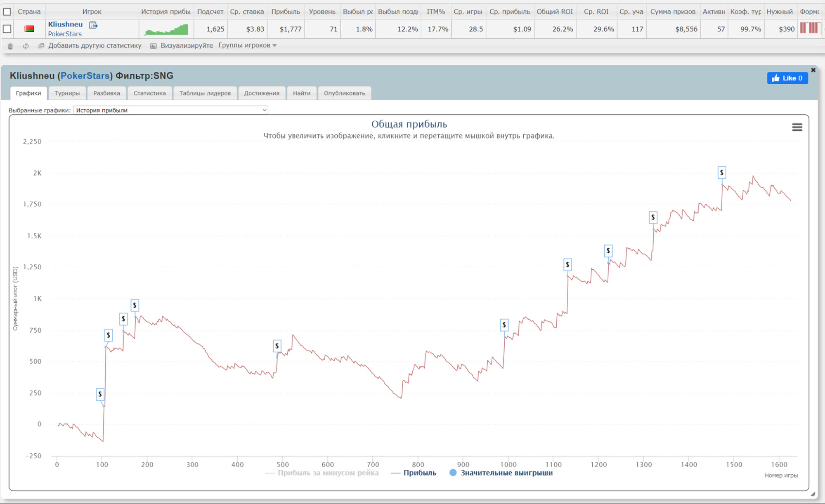Toggle 'Прибыль за минусом рейка' legend item
Viewport: 825px width, 504px height.
point(328,473)
